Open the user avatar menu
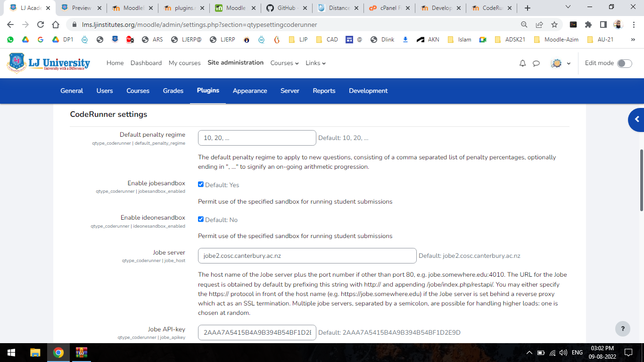 click(561, 63)
